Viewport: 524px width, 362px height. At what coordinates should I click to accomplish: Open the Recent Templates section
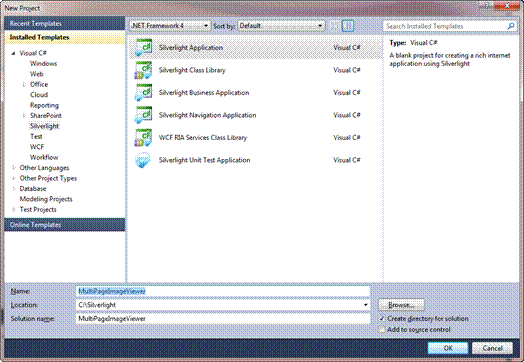pos(65,23)
